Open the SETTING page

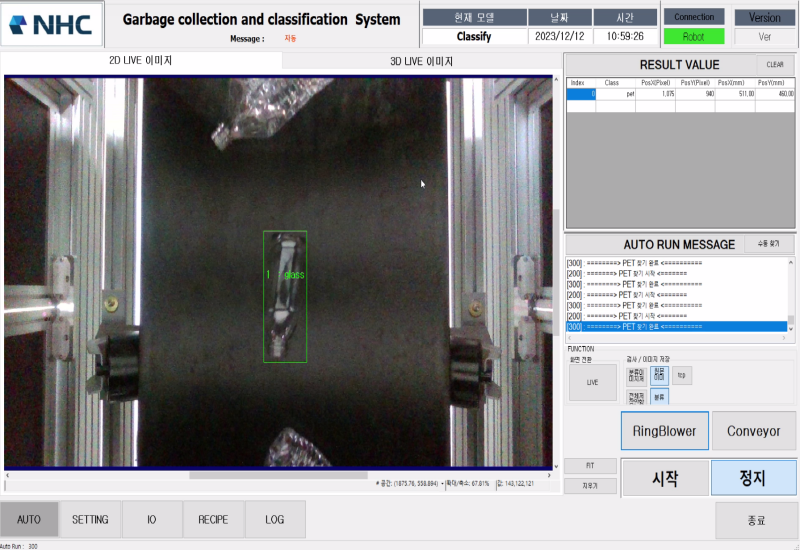tap(90, 520)
